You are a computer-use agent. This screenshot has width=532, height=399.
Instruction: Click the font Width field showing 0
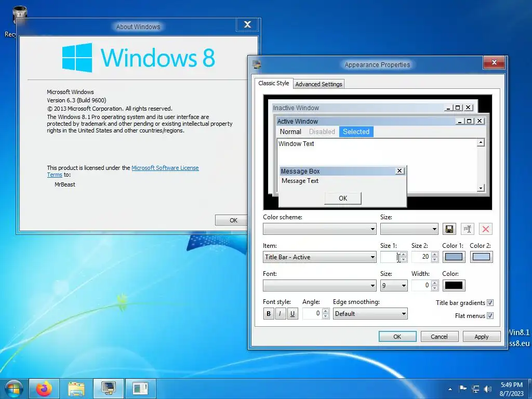[x=421, y=285]
